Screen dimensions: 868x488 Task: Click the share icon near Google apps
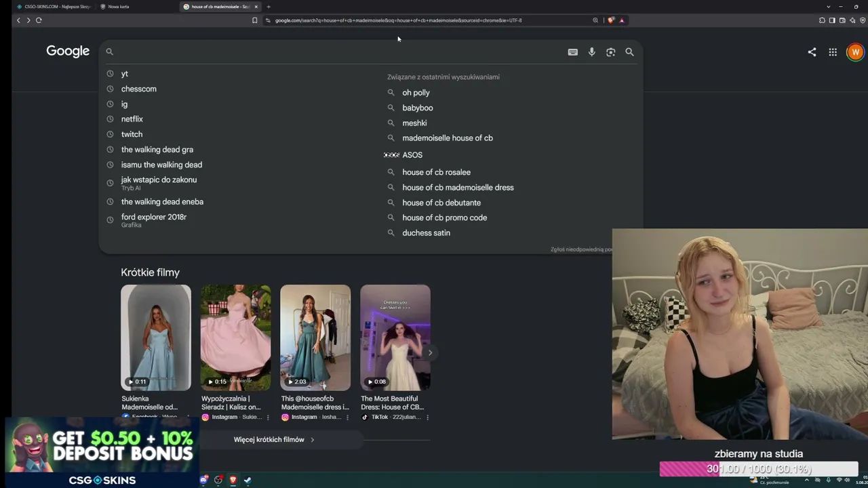[x=812, y=52]
